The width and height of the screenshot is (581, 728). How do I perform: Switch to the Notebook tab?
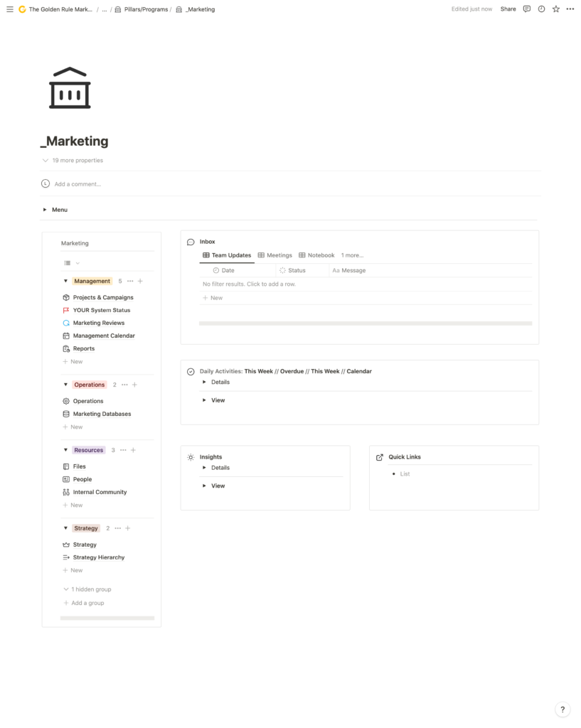(x=316, y=255)
